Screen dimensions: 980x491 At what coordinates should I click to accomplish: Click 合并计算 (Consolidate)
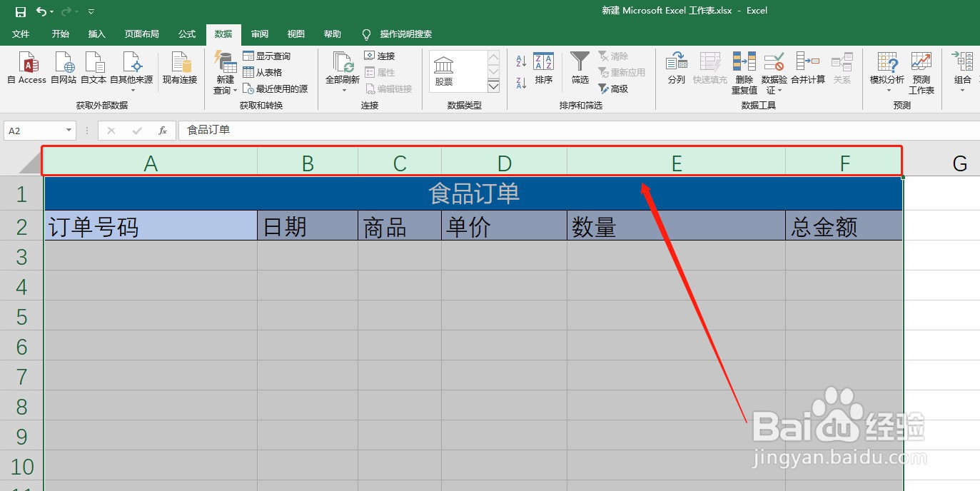click(x=807, y=69)
